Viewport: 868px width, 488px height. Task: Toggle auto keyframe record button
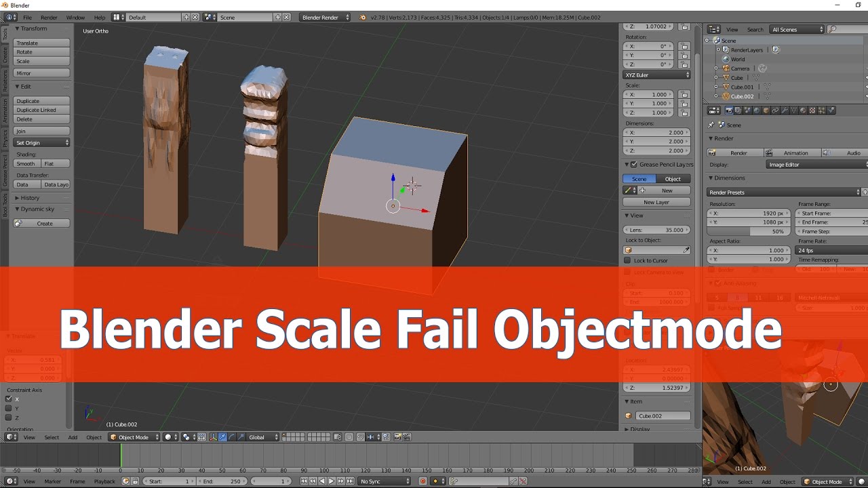tap(422, 481)
